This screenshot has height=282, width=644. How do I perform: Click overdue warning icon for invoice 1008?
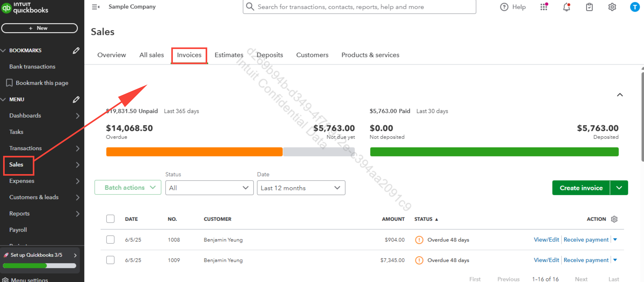pos(419,240)
